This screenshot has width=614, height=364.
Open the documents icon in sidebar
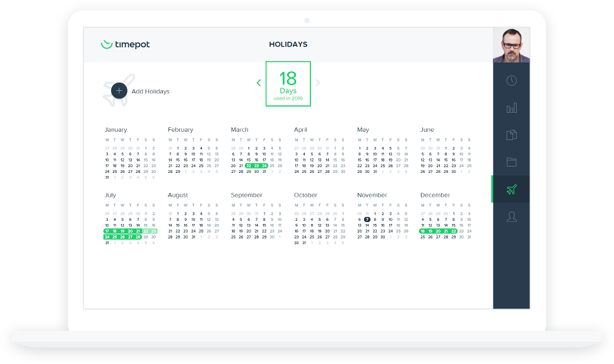point(511,135)
